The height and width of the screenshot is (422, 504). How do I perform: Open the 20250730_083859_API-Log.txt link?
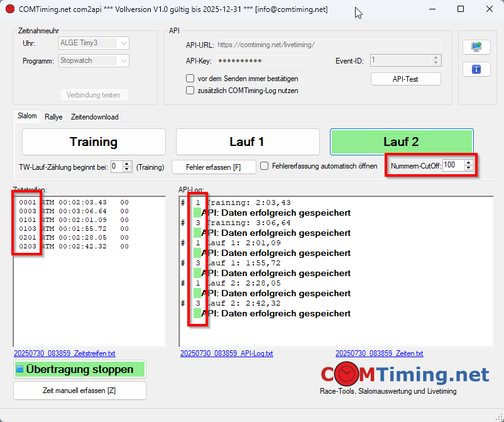[227, 353]
